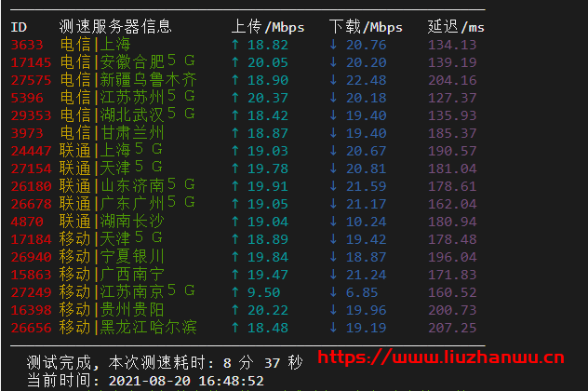This screenshot has height=391, width=588.
Task: Select server ID 29353
Action: pyautogui.click(x=31, y=115)
